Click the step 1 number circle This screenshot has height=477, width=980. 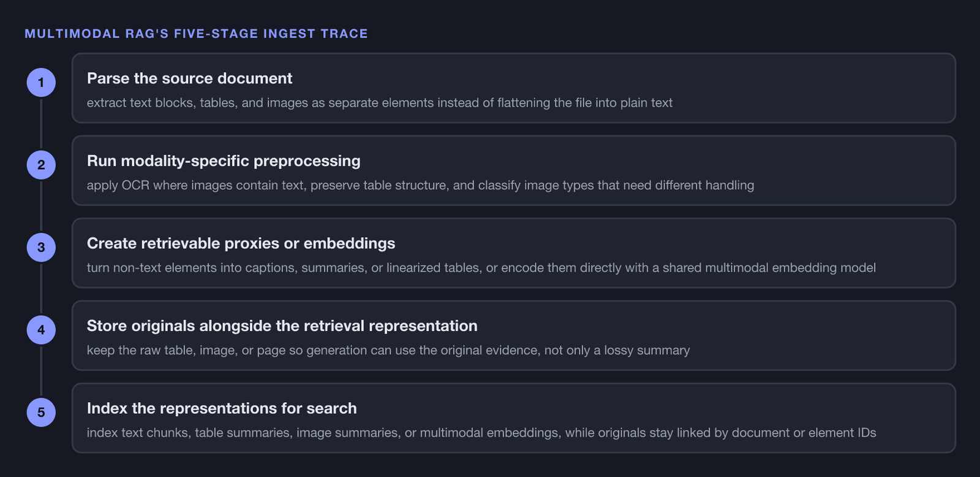pyautogui.click(x=41, y=82)
